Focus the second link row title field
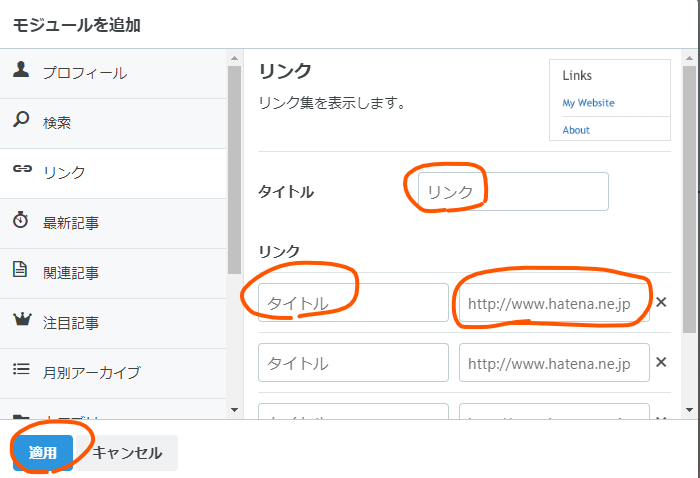The height and width of the screenshot is (478, 700). (x=353, y=362)
